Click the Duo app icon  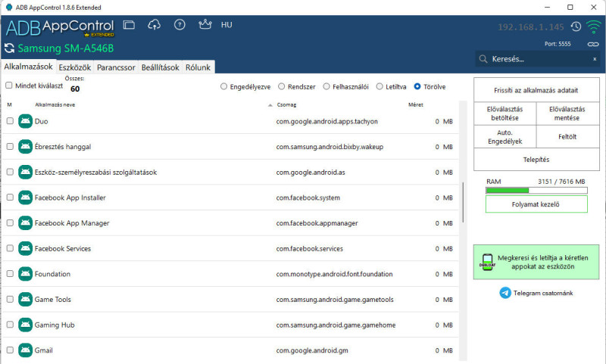click(26, 121)
